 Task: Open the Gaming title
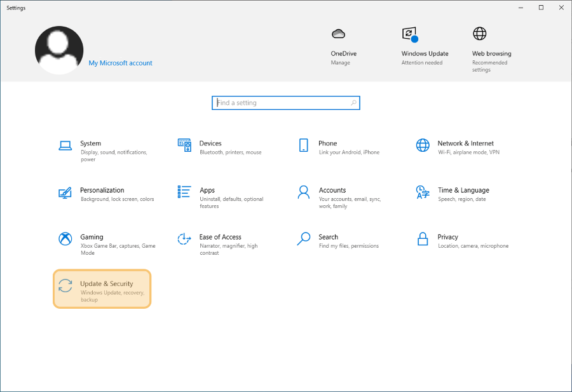(x=92, y=237)
